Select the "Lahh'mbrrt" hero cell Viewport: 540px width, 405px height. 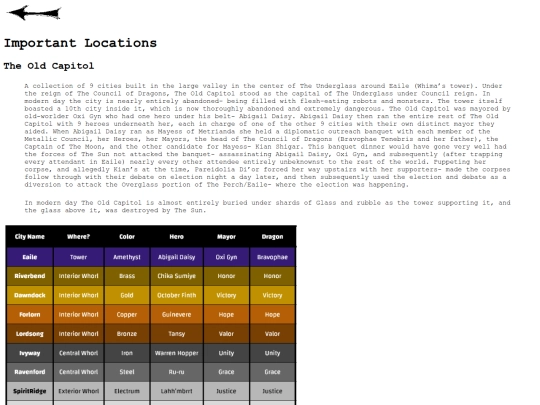177,391
